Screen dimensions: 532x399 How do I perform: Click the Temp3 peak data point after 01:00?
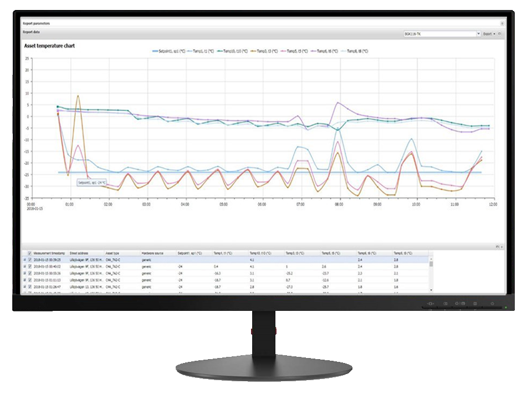tap(78, 96)
